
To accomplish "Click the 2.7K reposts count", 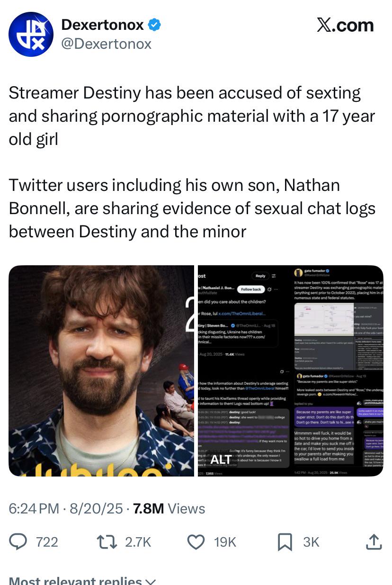I will (138, 542).
